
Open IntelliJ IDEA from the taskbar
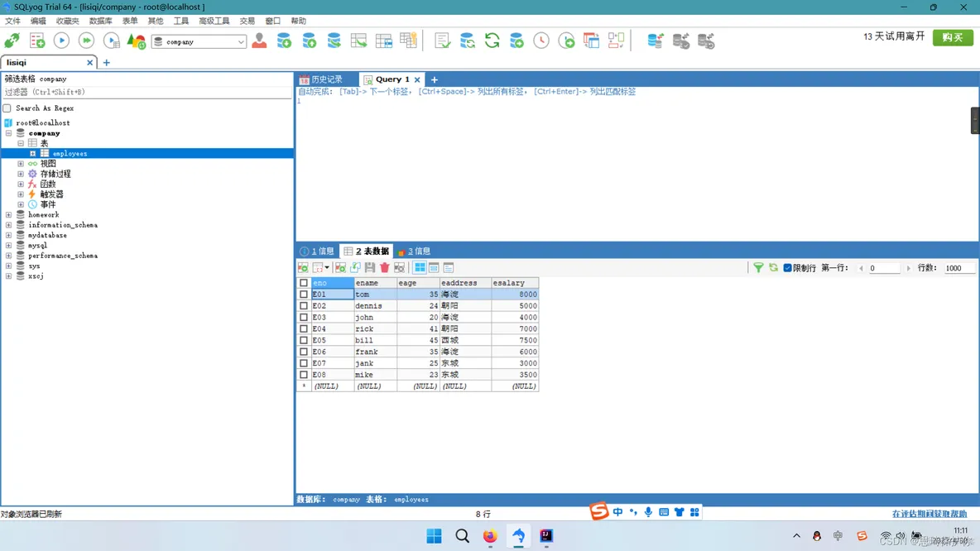[546, 536]
